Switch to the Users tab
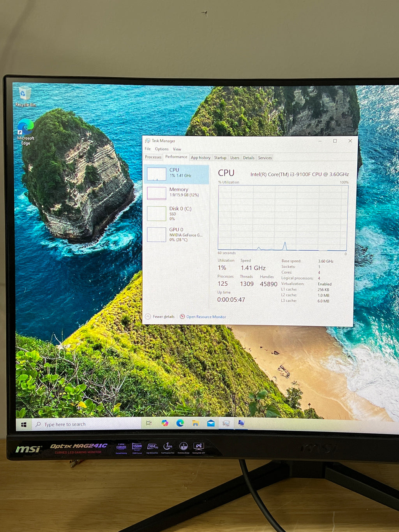Viewport: 399px width, 532px height. tap(235, 157)
